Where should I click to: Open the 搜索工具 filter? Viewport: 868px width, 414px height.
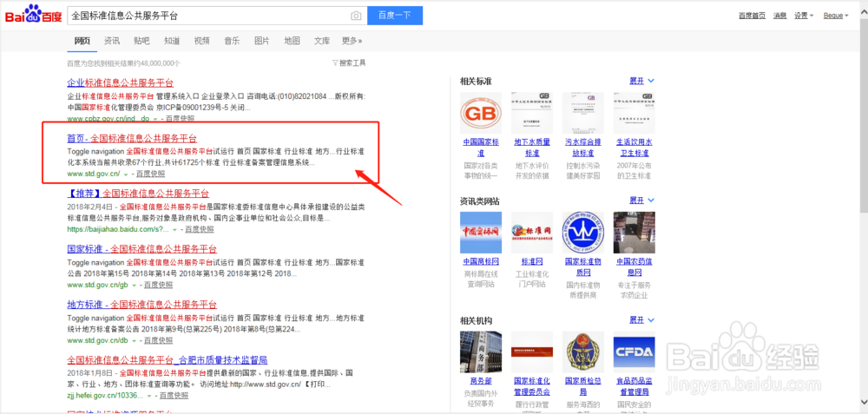click(349, 63)
